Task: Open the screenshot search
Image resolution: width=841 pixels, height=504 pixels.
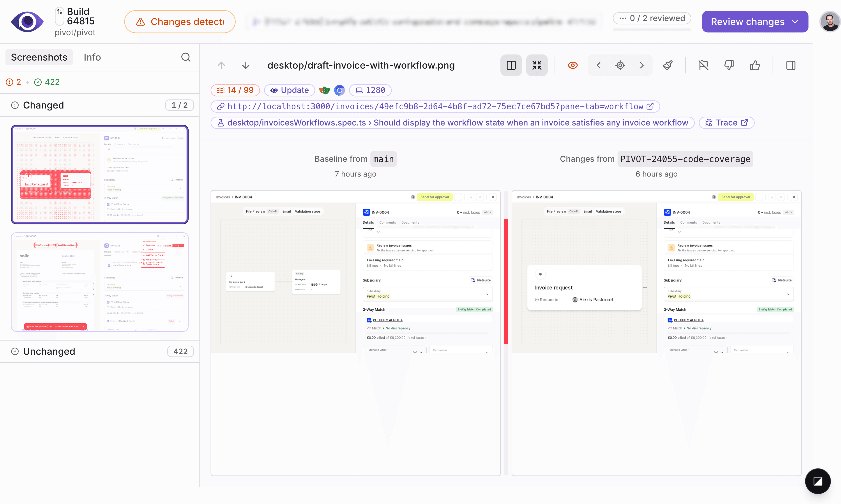Action: [186, 57]
